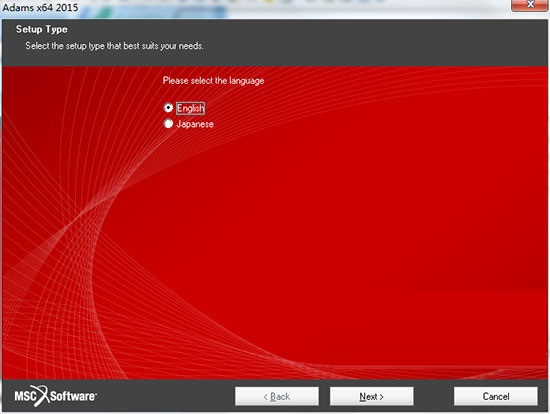Select the English radio button

click(x=168, y=107)
